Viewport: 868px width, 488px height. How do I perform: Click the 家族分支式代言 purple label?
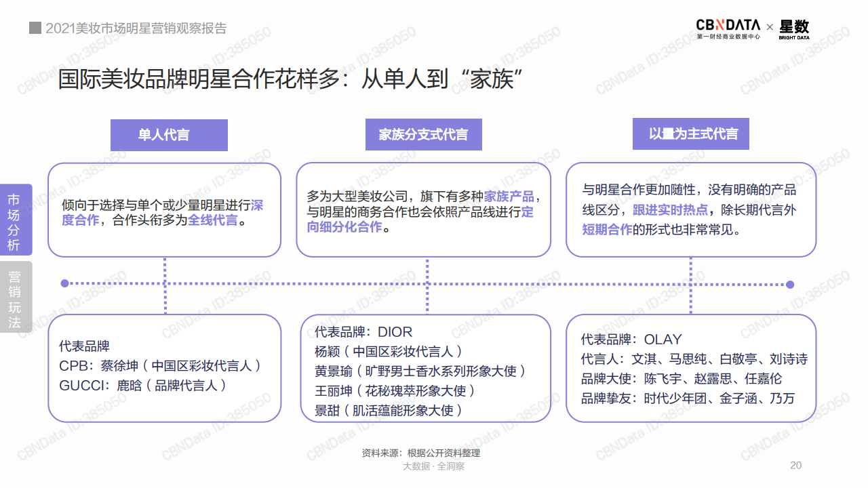(423, 135)
